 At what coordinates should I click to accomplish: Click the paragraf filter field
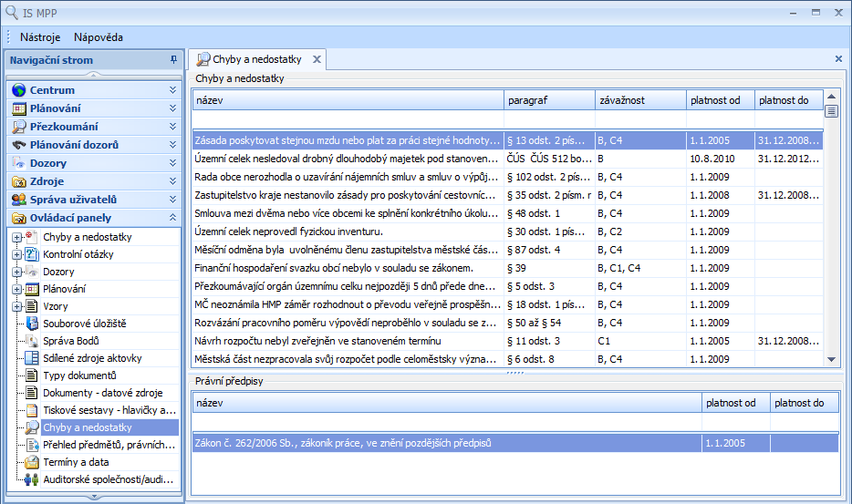[x=549, y=119]
